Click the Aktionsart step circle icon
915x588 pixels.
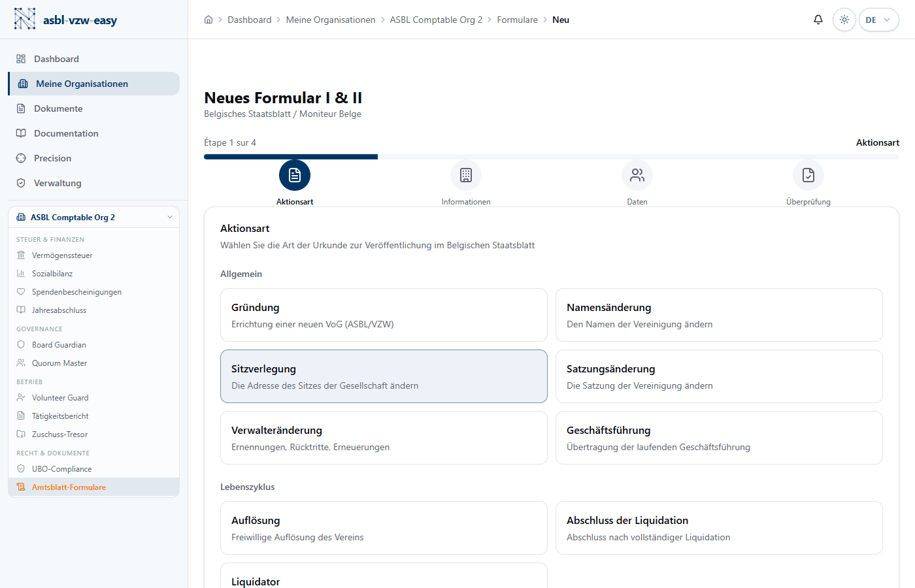(x=295, y=175)
